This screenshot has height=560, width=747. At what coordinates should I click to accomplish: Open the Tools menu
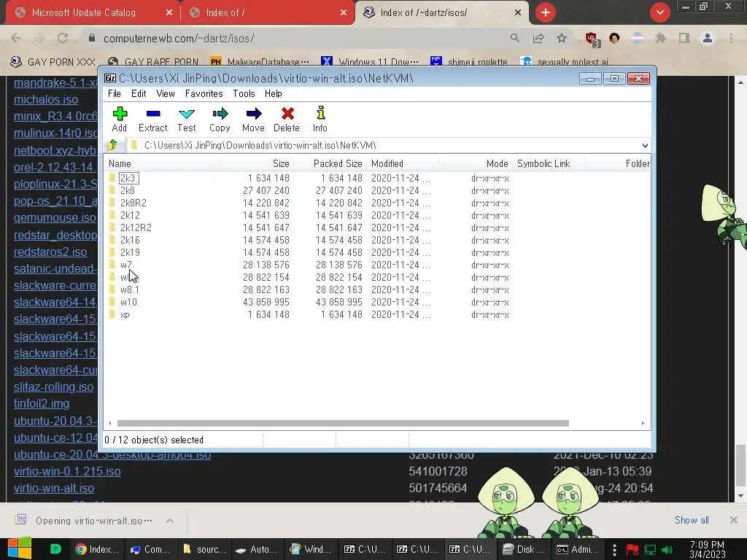[244, 94]
